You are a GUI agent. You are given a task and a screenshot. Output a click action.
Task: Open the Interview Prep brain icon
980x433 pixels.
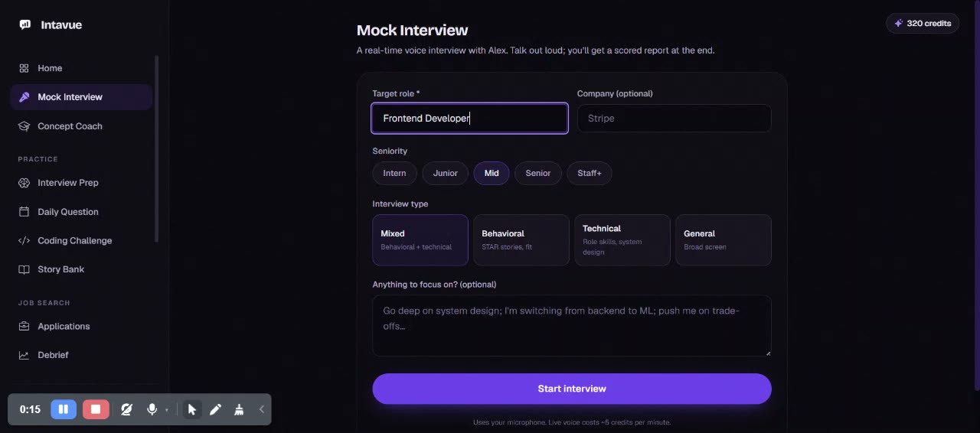(x=24, y=183)
